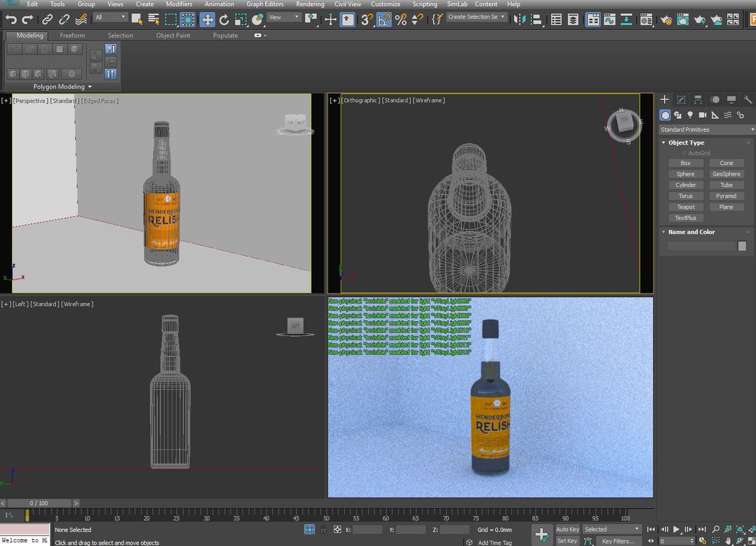Viewport: 756px width, 546px height.
Task: Open the Selection Filter dropdown set to All
Action: (110, 17)
